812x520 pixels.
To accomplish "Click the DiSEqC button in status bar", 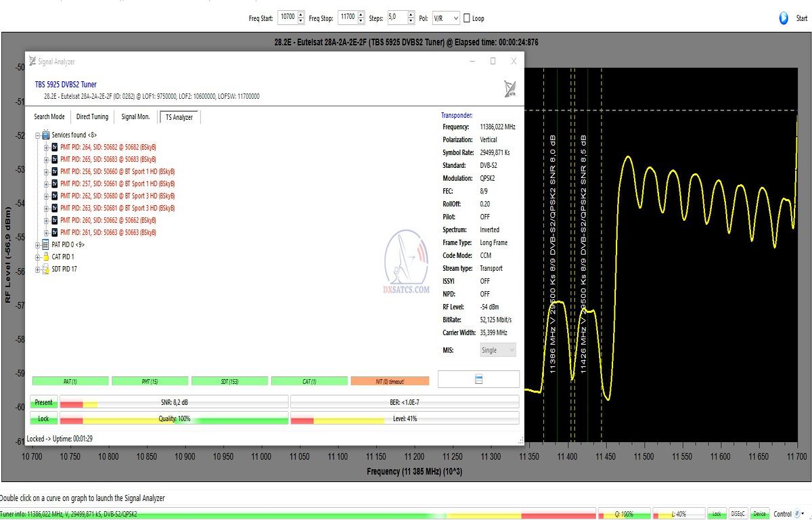I will [x=738, y=514].
